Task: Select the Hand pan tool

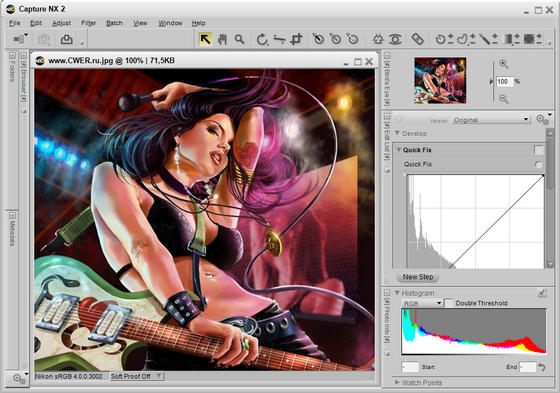Action: coord(222,39)
